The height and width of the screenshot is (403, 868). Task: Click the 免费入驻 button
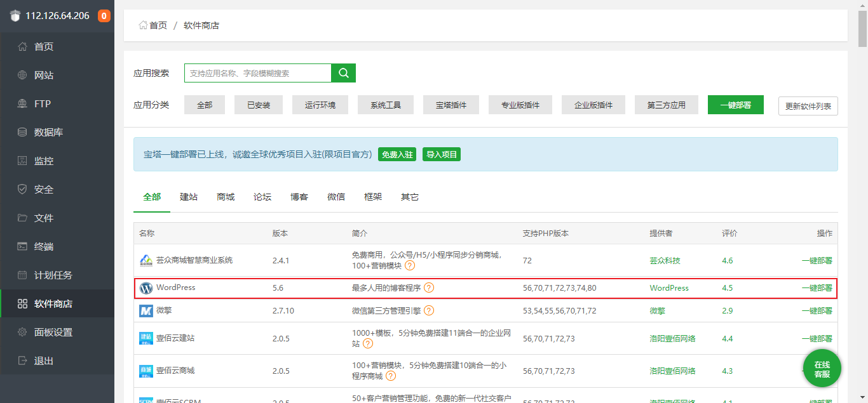point(397,154)
